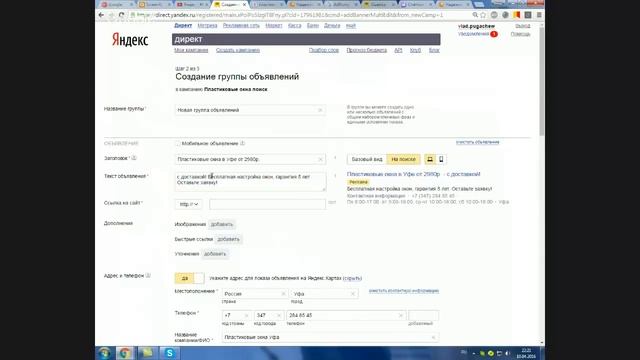Click the очистить объявление link

[x=478, y=142]
